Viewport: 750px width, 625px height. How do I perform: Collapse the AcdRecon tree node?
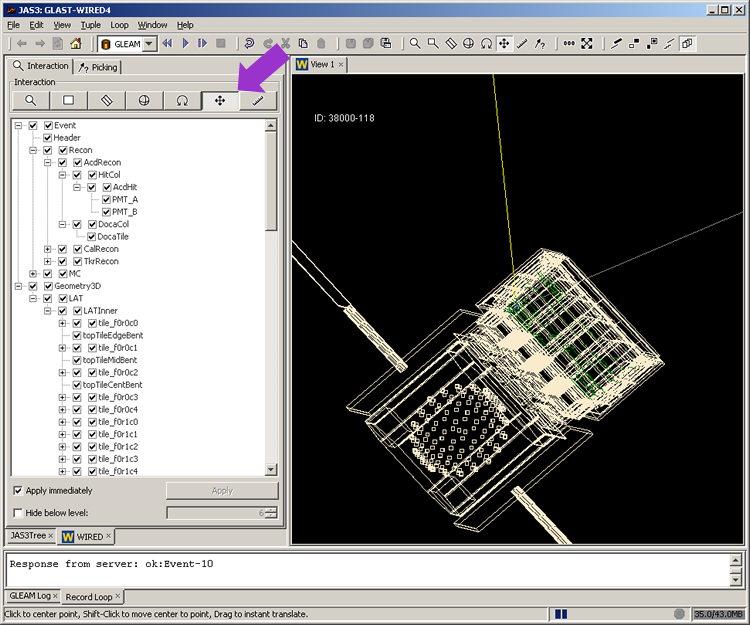coord(47,163)
